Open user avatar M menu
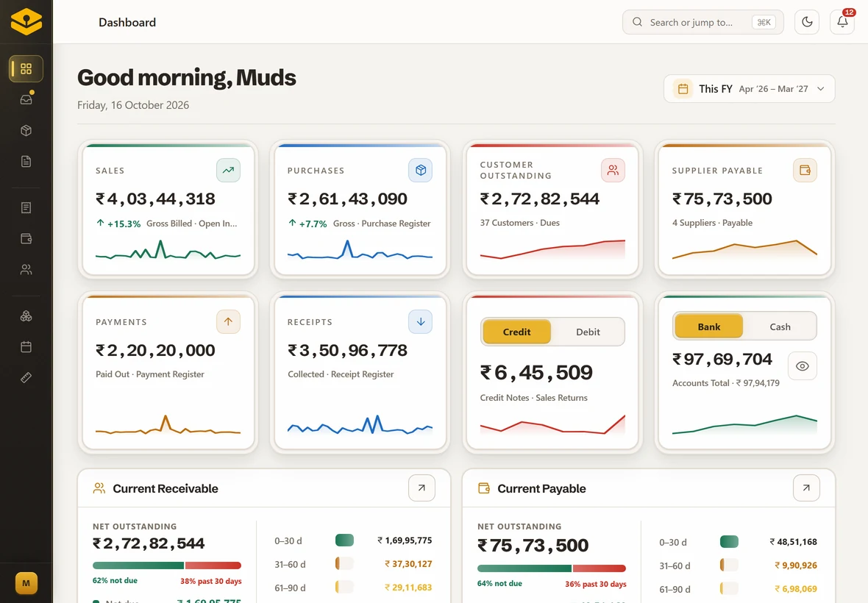Viewport: 868px width, 603px height. (26, 583)
